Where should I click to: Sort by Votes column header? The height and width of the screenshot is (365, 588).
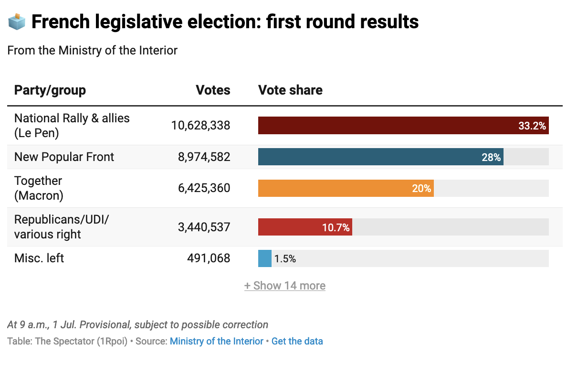[x=213, y=90]
